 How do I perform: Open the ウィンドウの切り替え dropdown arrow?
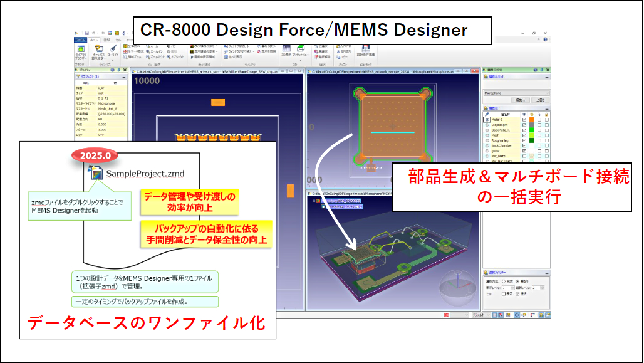[253, 52]
